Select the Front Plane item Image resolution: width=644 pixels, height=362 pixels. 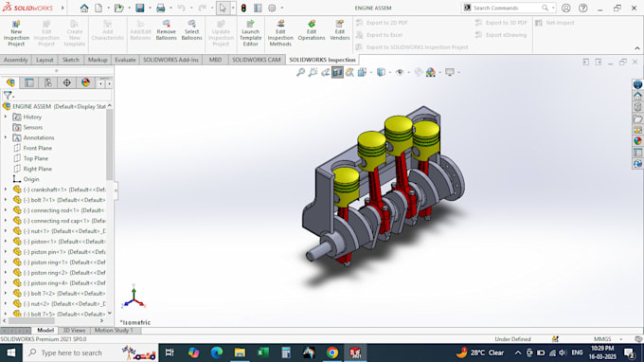[x=37, y=148]
